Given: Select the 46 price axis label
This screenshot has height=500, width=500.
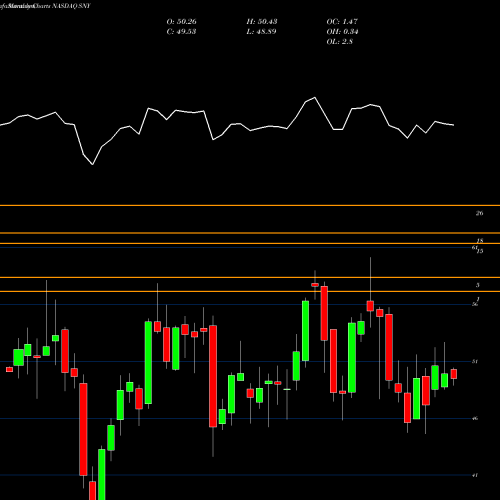Looking at the screenshot, I should (x=475, y=418).
